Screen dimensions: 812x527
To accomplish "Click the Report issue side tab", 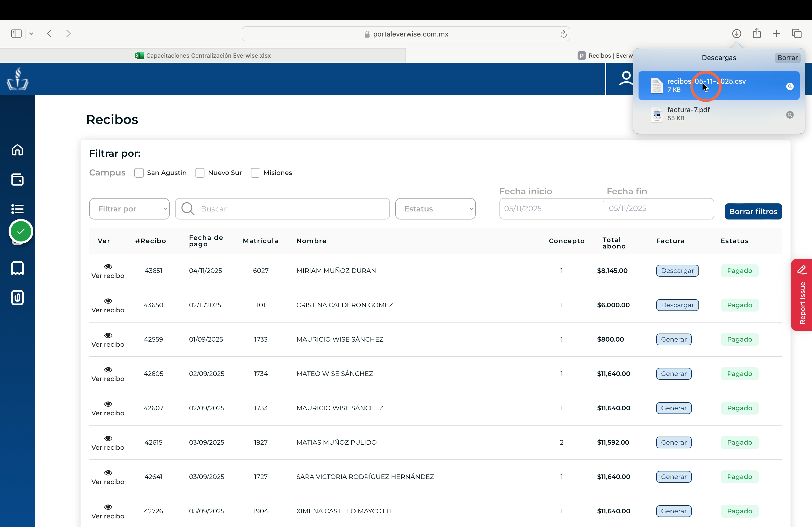I will 802,295.
